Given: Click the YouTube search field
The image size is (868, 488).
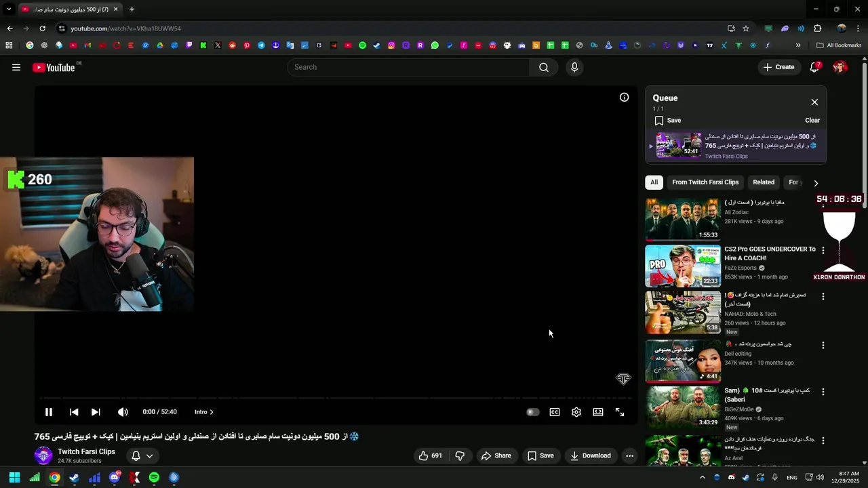Looking at the screenshot, I should tap(408, 67).
